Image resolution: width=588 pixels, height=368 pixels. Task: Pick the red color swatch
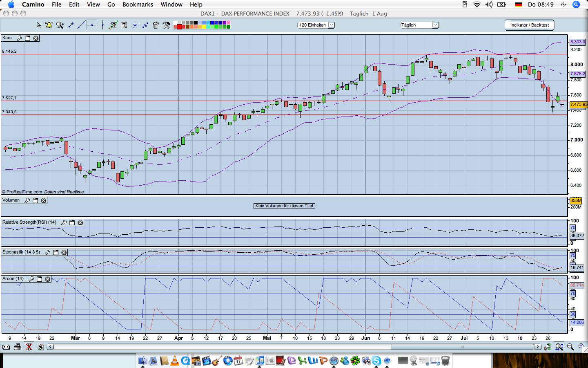pos(179,27)
